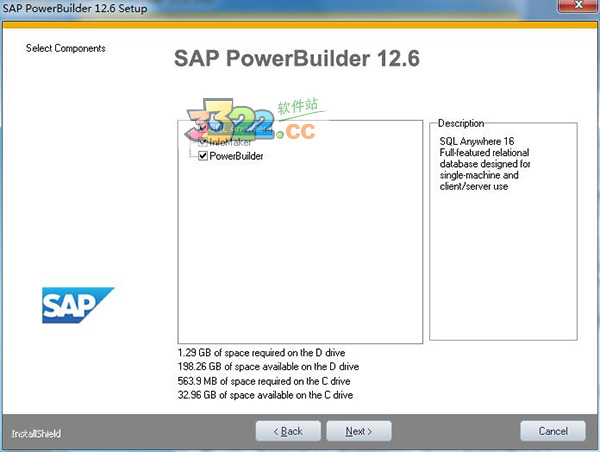600x452 pixels.
Task: Click the 'Description' group label
Action: [x=461, y=123]
